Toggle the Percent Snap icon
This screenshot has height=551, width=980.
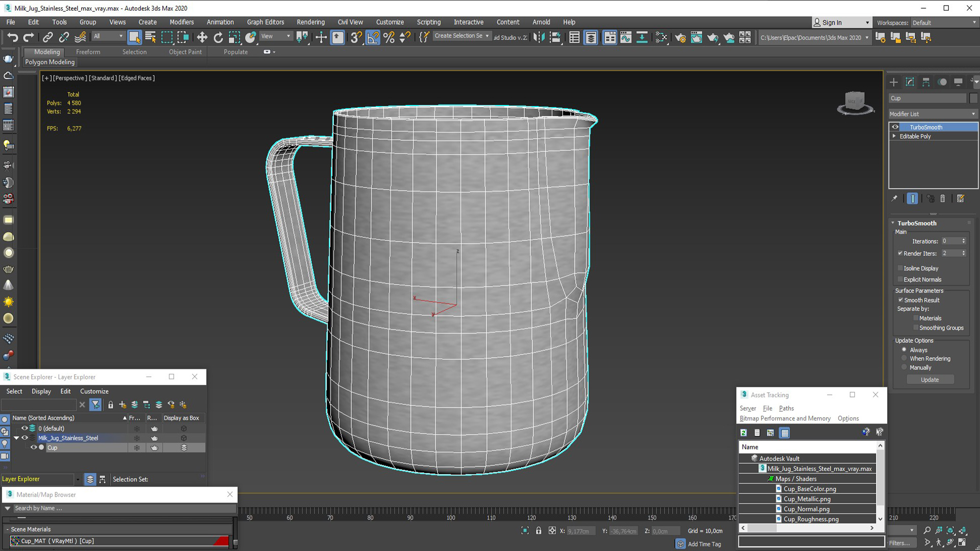click(x=389, y=37)
